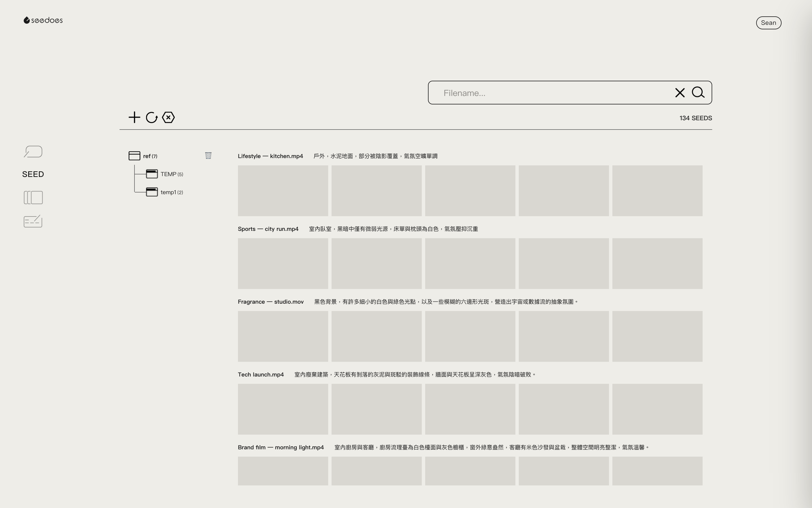The image size is (812, 508).
Task: Click the ref folder icon
Action: tap(134, 156)
